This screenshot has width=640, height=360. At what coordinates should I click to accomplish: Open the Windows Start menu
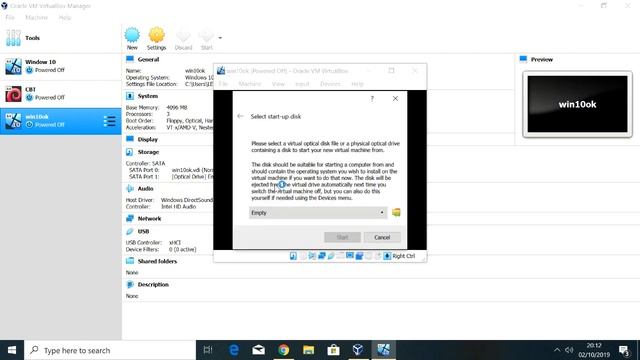(x=12, y=350)
